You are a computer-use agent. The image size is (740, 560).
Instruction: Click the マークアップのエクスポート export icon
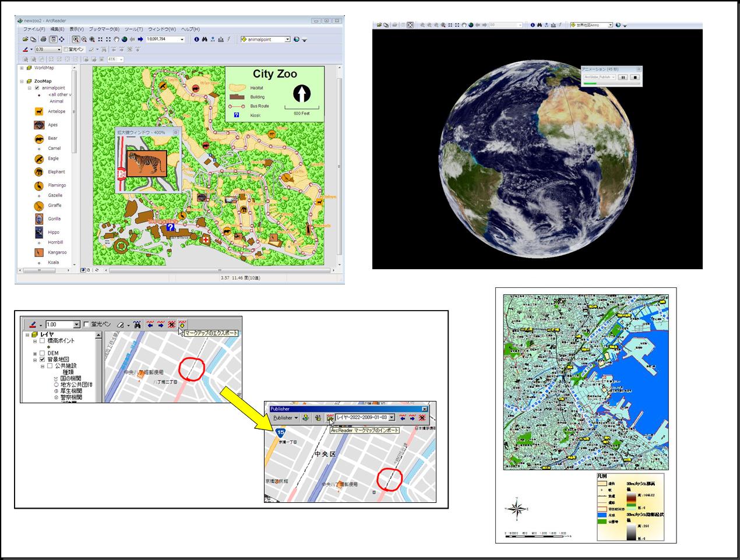pyautogui.click(x=182, y=325)
